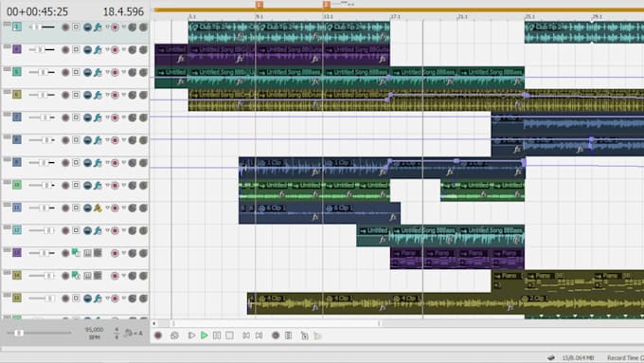Click the blue device selection icon on track 9
The image size is (644, 363).
87,163
